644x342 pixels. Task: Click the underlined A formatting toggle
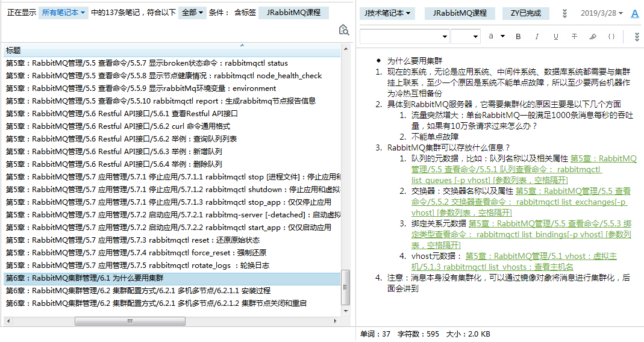(634, 14)
